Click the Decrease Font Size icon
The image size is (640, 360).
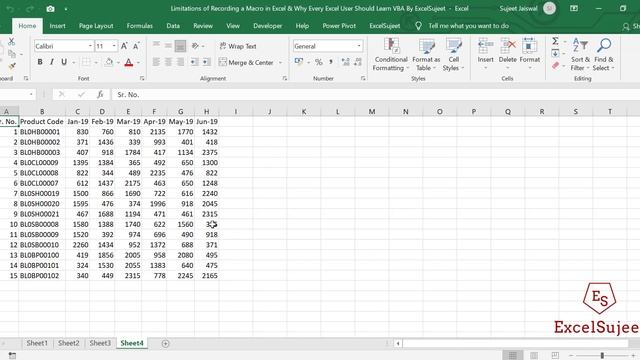pyautogui.click(x=136, y=46)
